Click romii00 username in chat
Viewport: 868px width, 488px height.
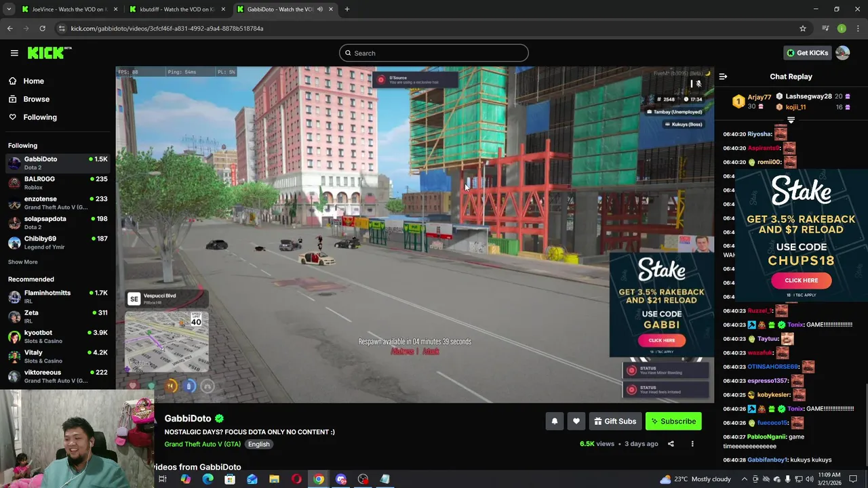[769, 162]
